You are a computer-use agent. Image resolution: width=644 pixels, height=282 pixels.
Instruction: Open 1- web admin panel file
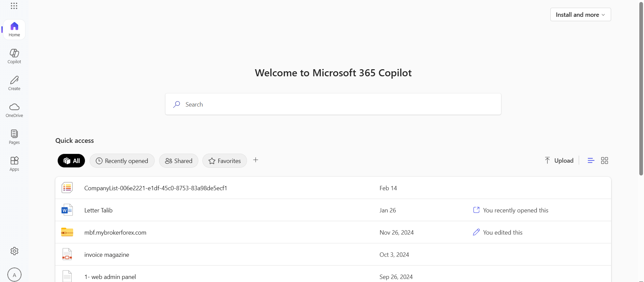click(333, 275)
